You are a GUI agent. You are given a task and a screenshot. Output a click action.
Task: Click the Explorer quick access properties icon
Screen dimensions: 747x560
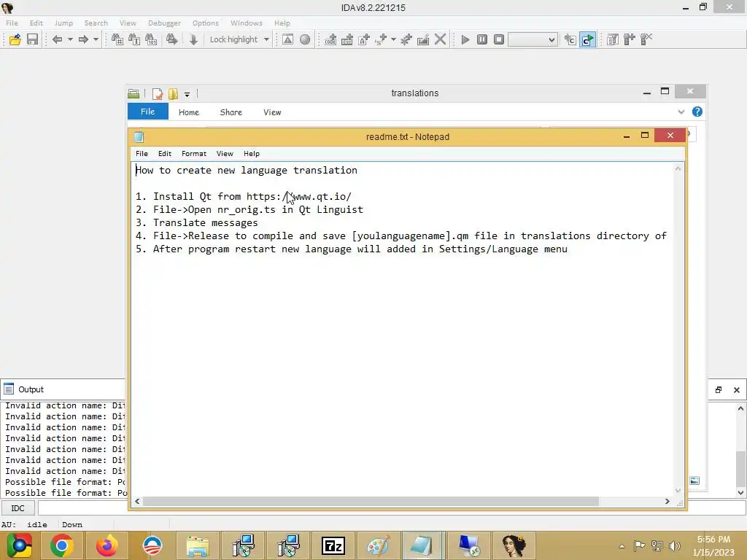pos(158,94)
